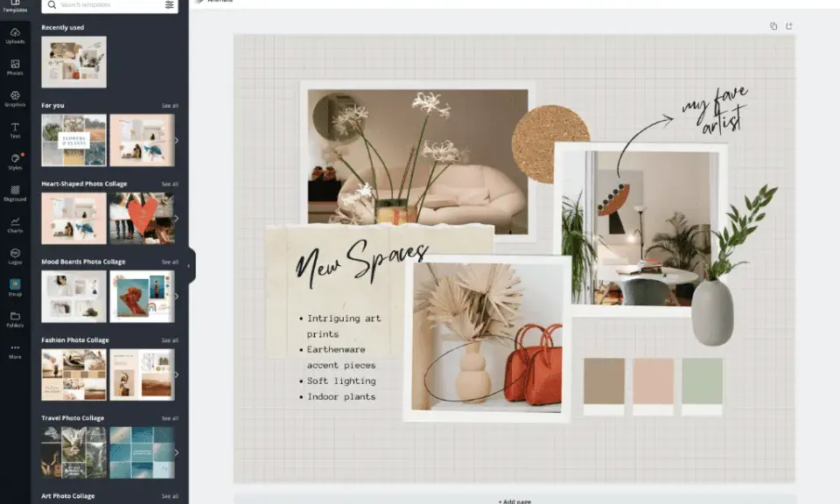Open the Background sidebar tab
Viewport: 840px width, 504px height.
click(15, 193)
